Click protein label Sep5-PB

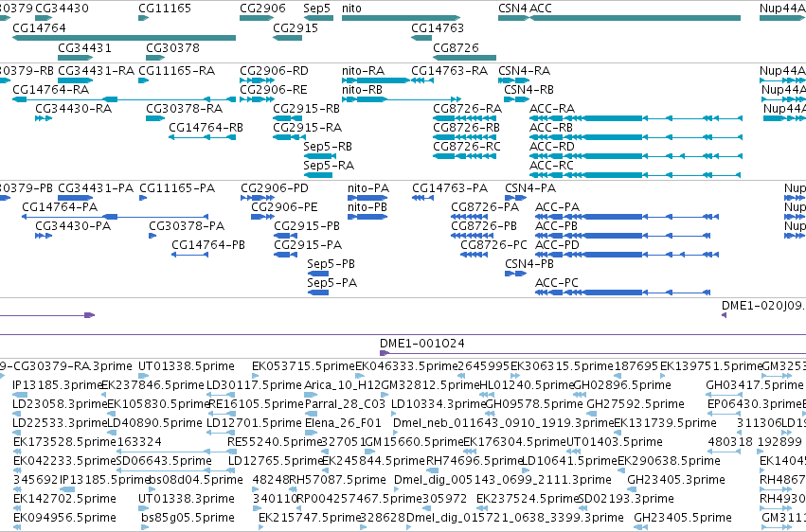(x=331, y=264)
